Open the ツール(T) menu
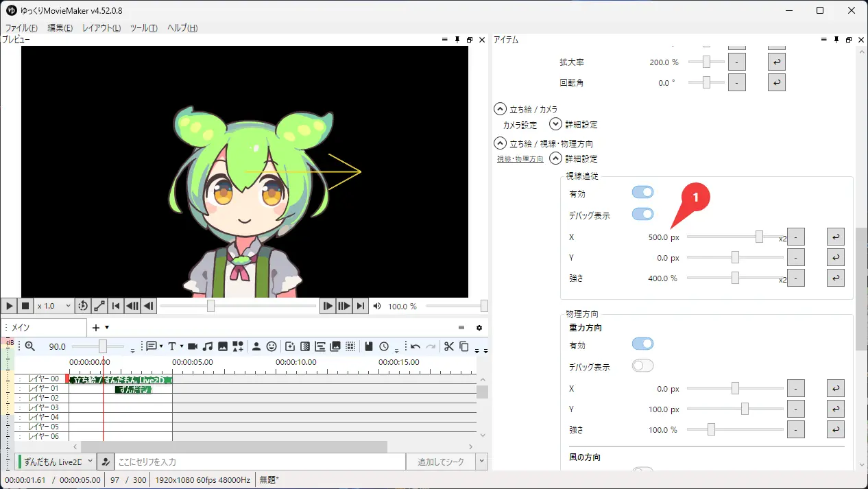 tap(143, 28)
